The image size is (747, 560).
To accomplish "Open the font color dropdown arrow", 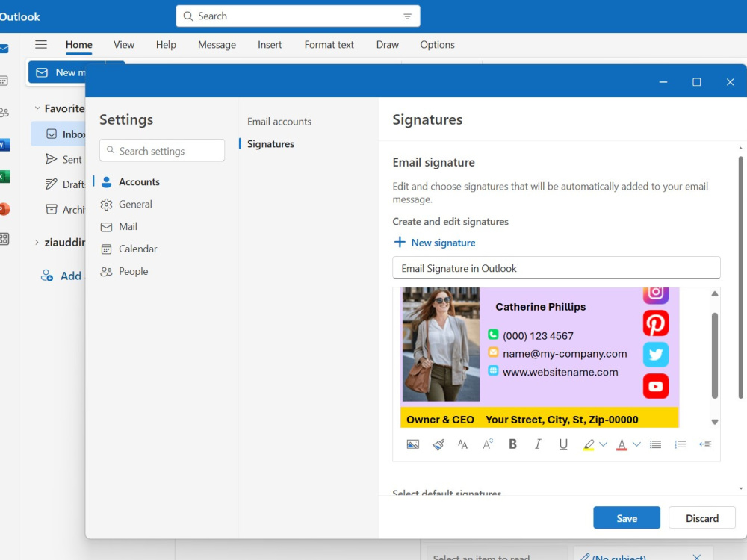I will point(636,444).
